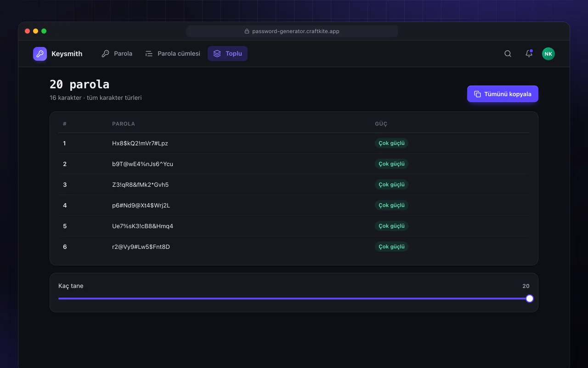
Task: Click the lock icon in address bar
Action: pyautogui.click(x=247, y=31)
